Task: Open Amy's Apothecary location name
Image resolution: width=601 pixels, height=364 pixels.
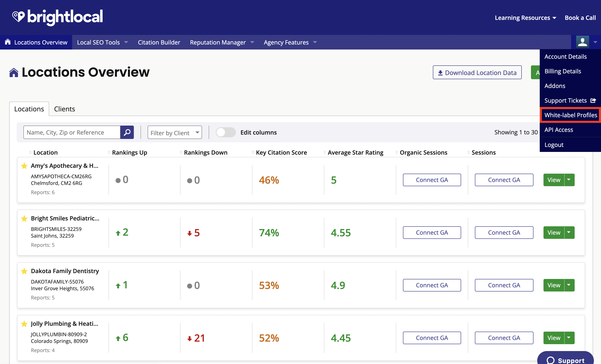Action: 65,166
